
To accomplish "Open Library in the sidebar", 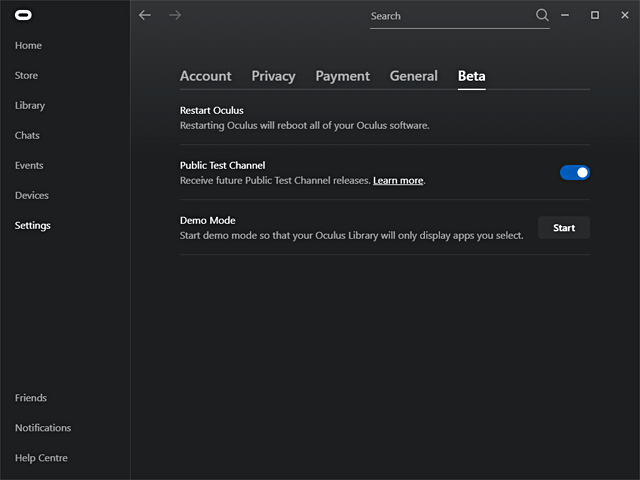I will tap(30, 106).
